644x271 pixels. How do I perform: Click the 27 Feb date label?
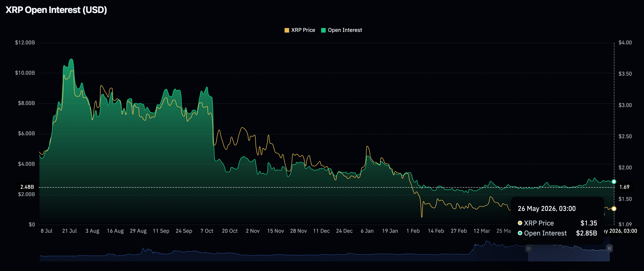pyautogui.click(x=459, y=231)
